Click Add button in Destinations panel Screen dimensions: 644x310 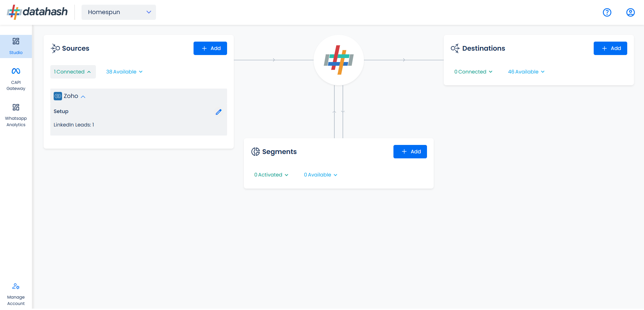pyautogui.click(x=610, y=48)
